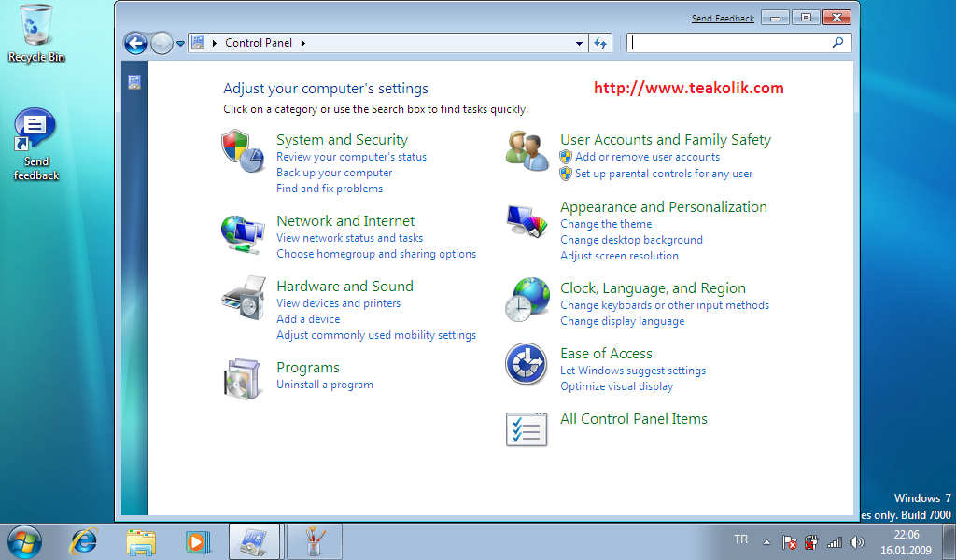Click Let Windows suggest settings
Screen dimensions: 956x560
click(633, 371)
